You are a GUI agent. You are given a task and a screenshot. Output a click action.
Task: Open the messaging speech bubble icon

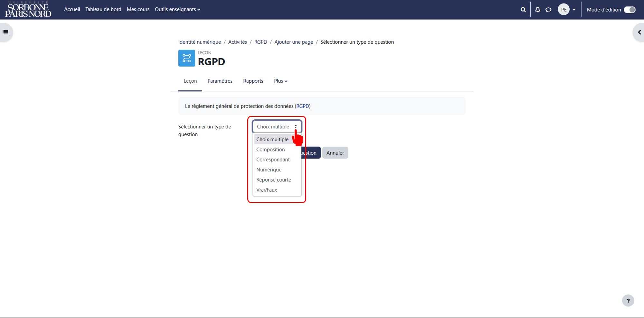pyautogui.click(x=548, y=10)
